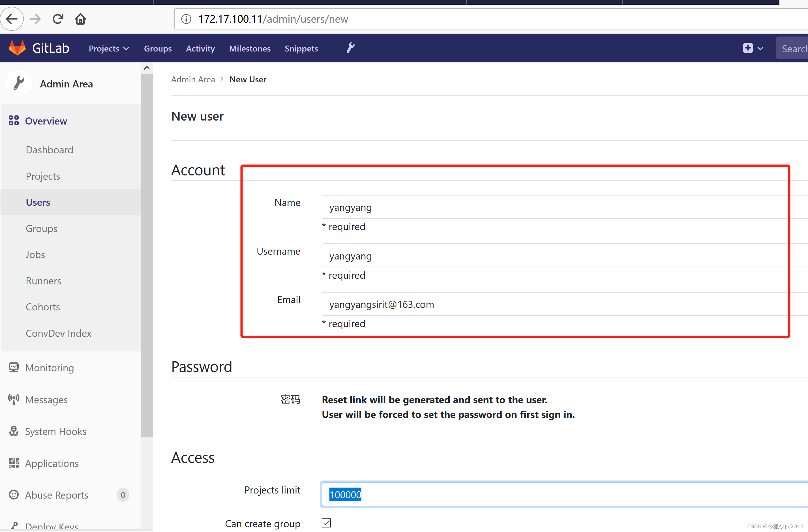The image size is (808, 532).
Task: Reload the page with the refresh icon
Action: point(58,19)
